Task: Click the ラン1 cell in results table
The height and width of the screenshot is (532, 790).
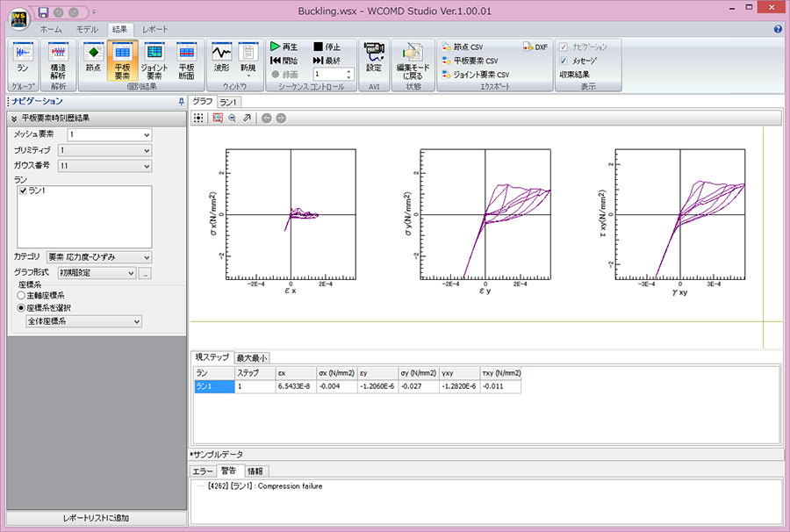Action: tap(213, 386)
